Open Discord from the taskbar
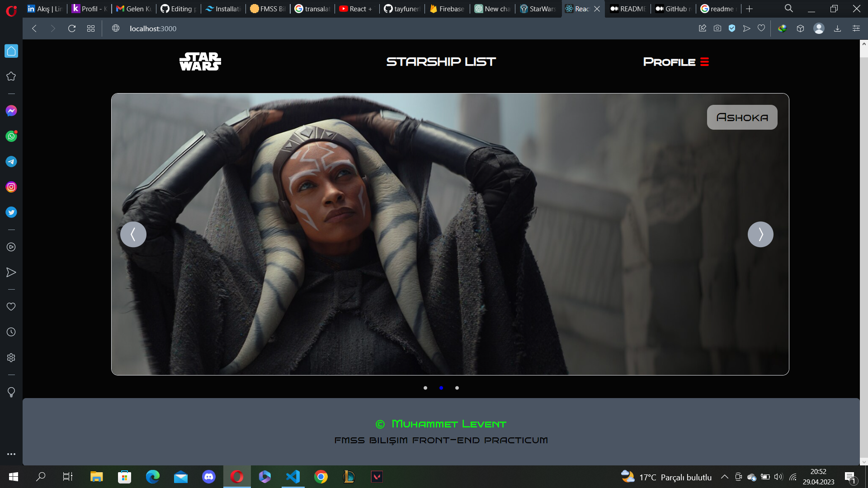 click(x=209, y=477)
